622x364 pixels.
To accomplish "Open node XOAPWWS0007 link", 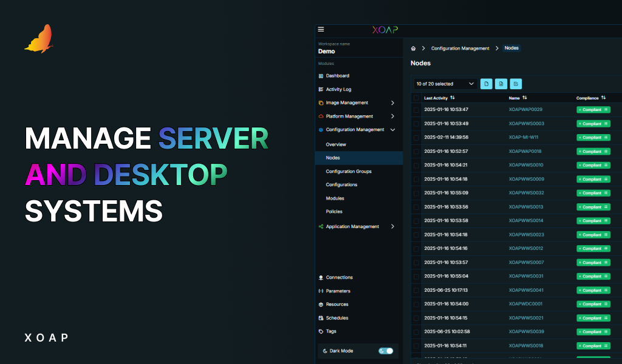I will tap(526, 263).
